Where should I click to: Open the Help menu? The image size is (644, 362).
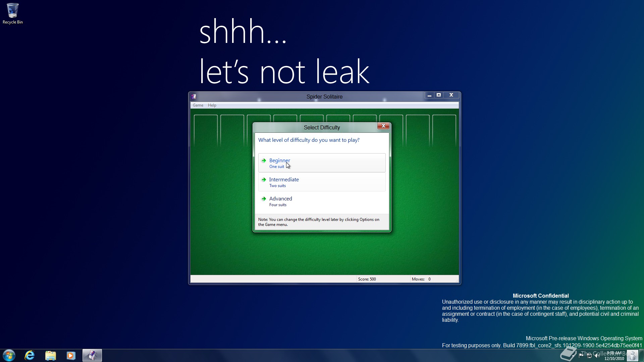coord(212,105)
